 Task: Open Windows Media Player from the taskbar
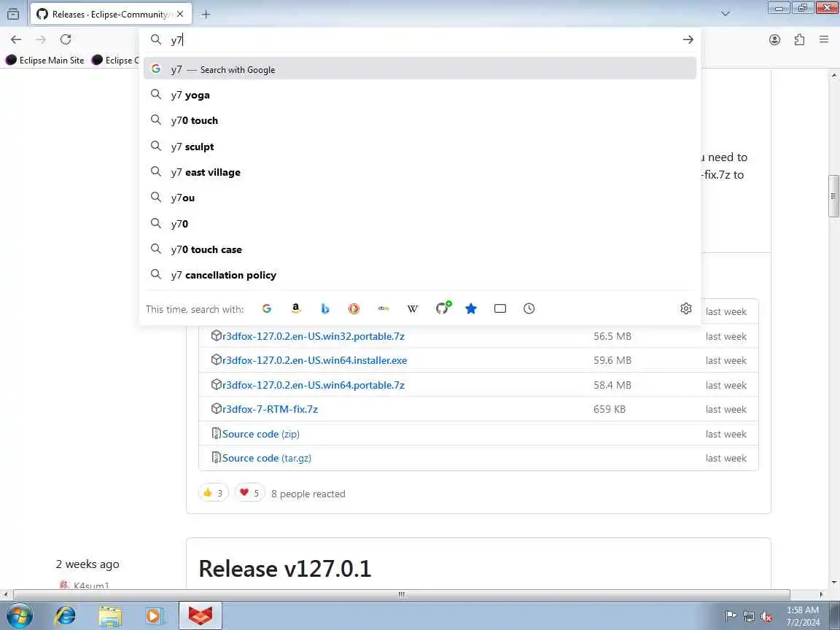coord(154,616)
